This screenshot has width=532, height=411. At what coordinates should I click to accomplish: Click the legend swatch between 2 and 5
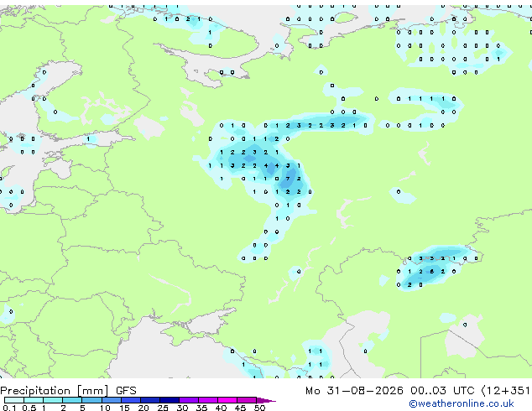72,400
